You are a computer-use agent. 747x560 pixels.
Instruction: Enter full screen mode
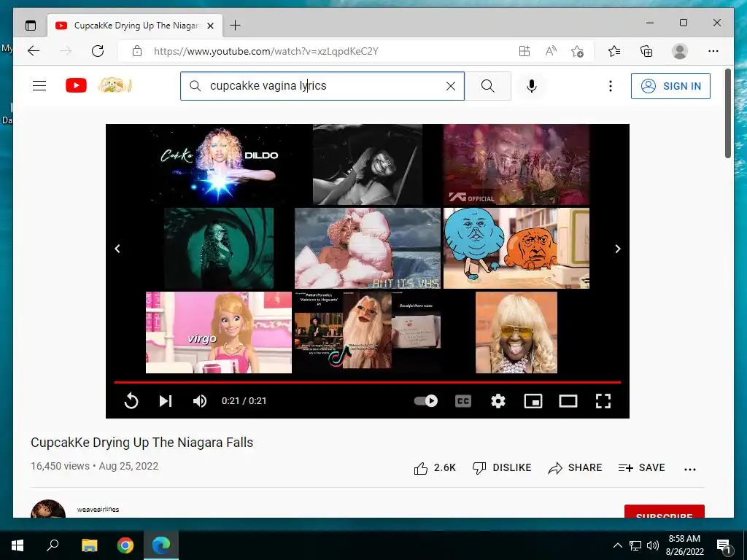click(603, 401)
